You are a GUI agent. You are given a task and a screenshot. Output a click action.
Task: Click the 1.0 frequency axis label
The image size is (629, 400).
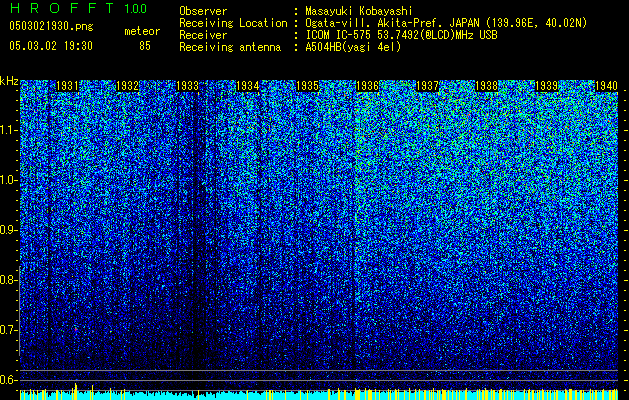[x=9, y=180]
